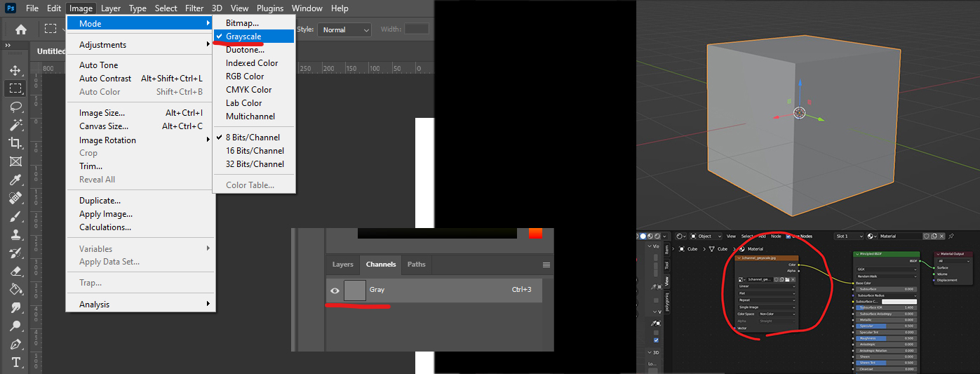Open the Tool tab in Blender sidebar

tap(666, 265)
